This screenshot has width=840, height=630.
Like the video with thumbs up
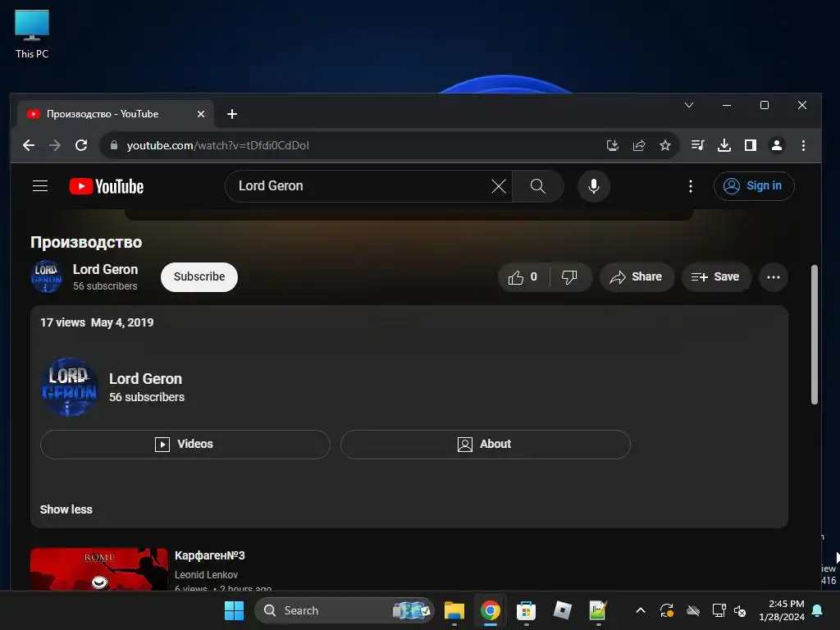(523, 277)
